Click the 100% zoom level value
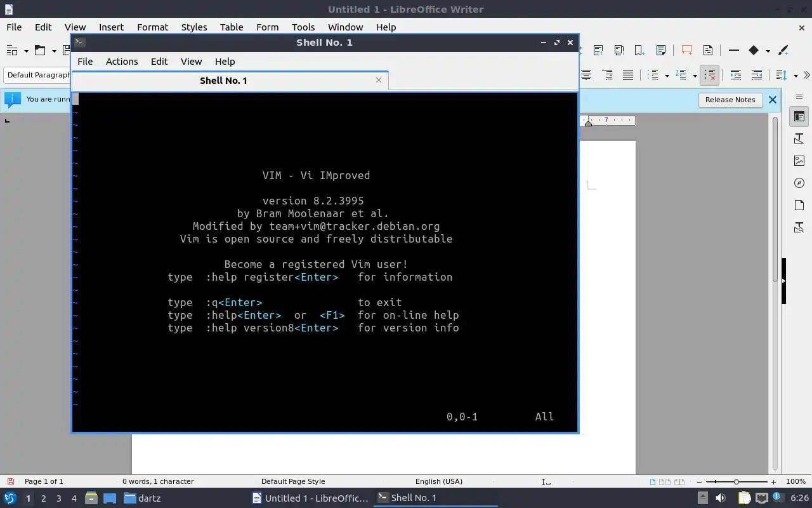 click(x=796, y=481)
